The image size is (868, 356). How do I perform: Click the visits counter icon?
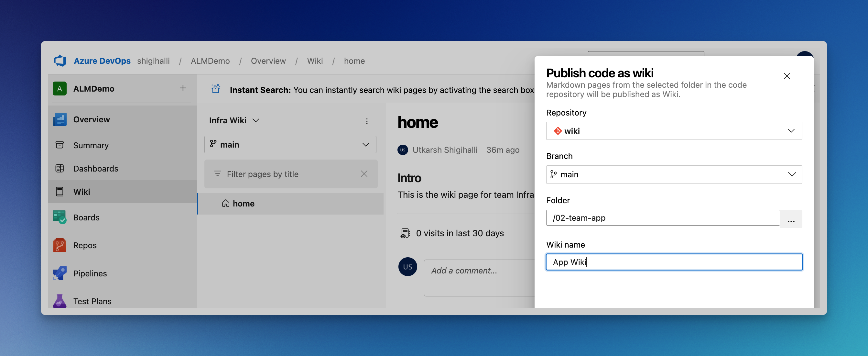[405, 233]
